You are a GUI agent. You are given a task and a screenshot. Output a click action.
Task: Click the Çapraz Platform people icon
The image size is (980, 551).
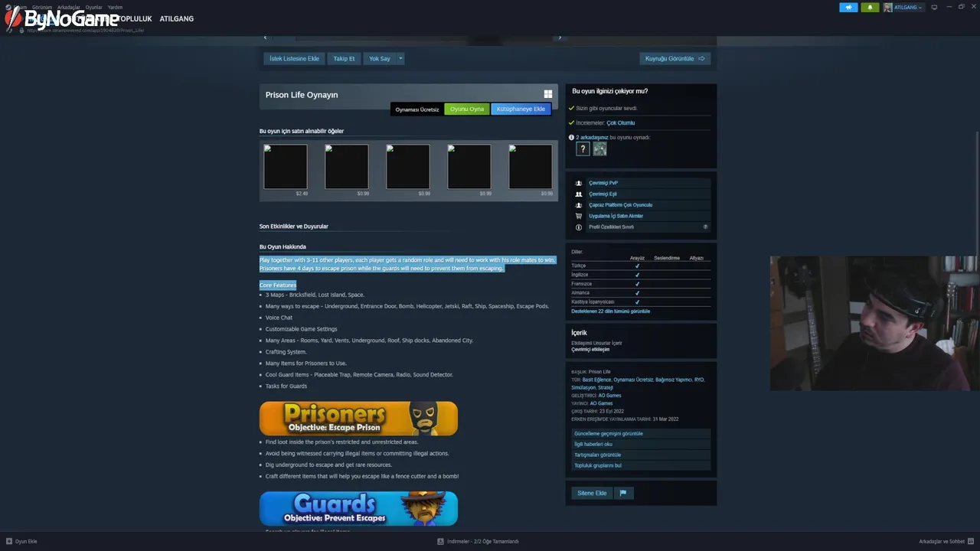click(x=579, y=205)
